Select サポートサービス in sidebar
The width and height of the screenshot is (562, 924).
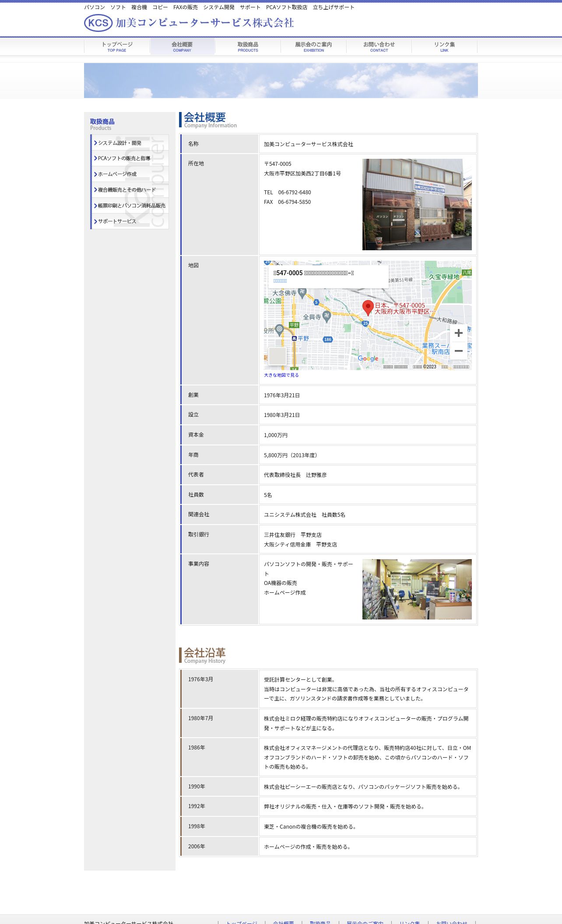[130, 221]
